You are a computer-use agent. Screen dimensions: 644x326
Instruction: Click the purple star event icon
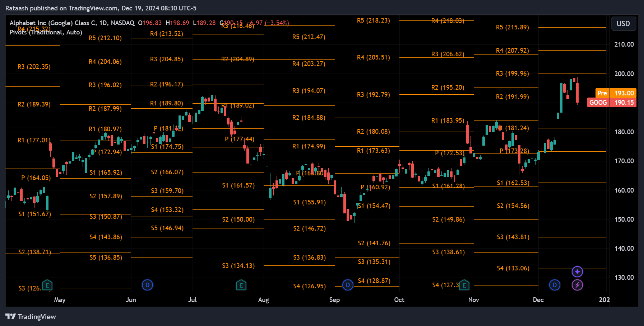click(577, 272)
